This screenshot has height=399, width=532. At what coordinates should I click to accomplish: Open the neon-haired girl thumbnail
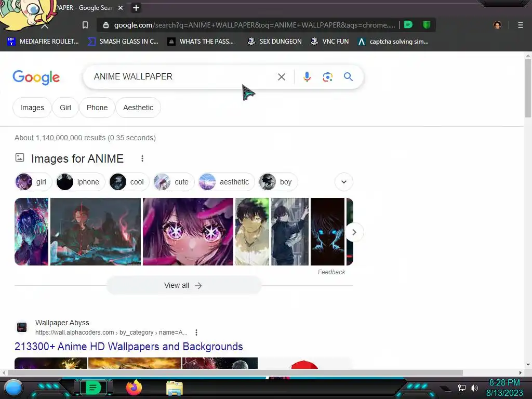tap(32, 232)
